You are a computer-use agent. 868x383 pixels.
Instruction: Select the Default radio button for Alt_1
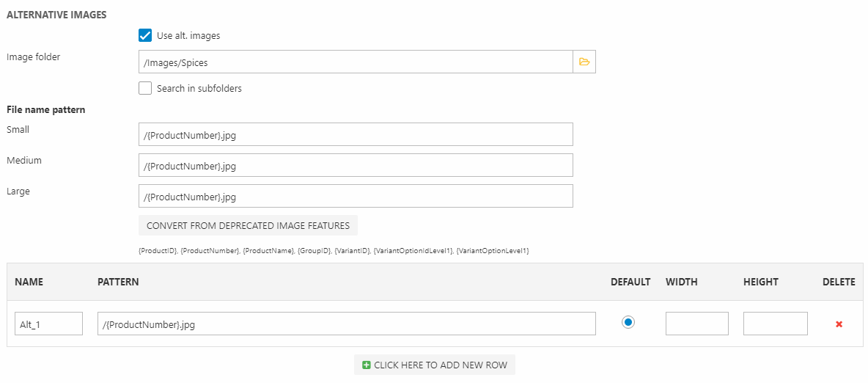point(628,322)
